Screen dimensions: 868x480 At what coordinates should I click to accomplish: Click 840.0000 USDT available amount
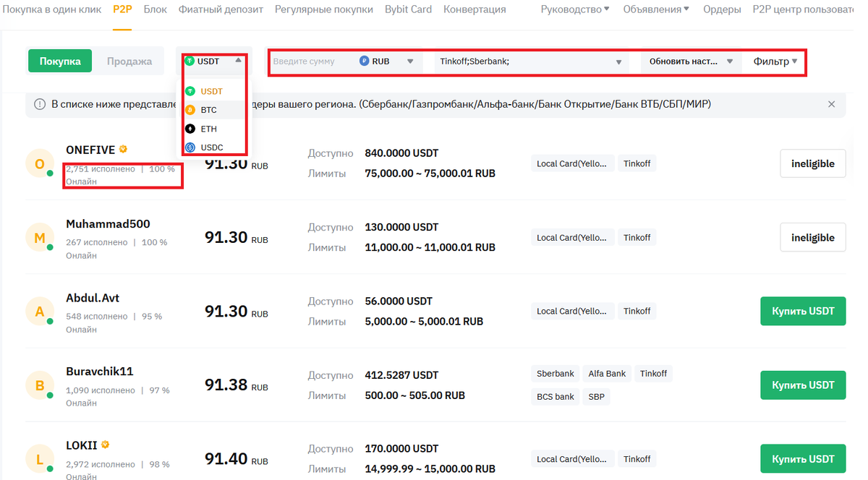coord(401,153)
